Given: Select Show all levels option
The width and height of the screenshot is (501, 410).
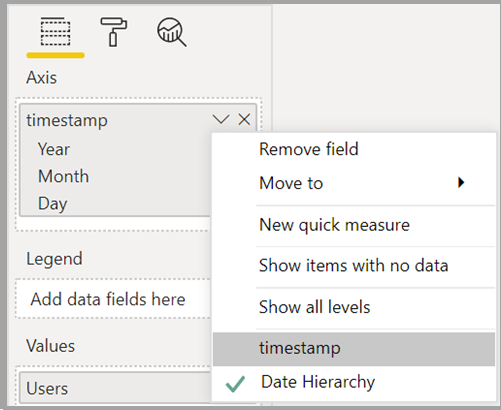Looking at the screenshot, I should [354, 307].
